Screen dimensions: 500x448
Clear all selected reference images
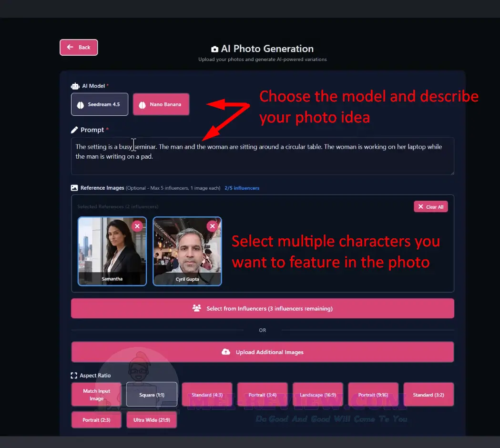click(431, 207)
